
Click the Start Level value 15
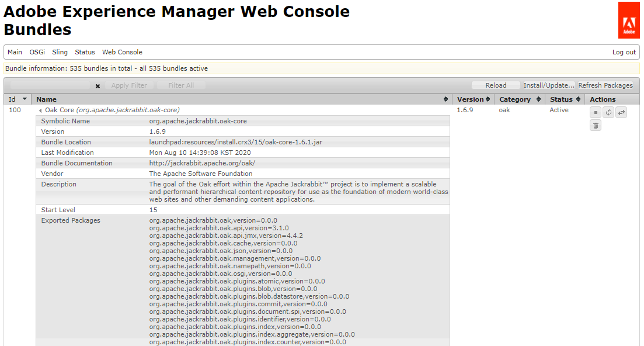click(x=153, y=210)
